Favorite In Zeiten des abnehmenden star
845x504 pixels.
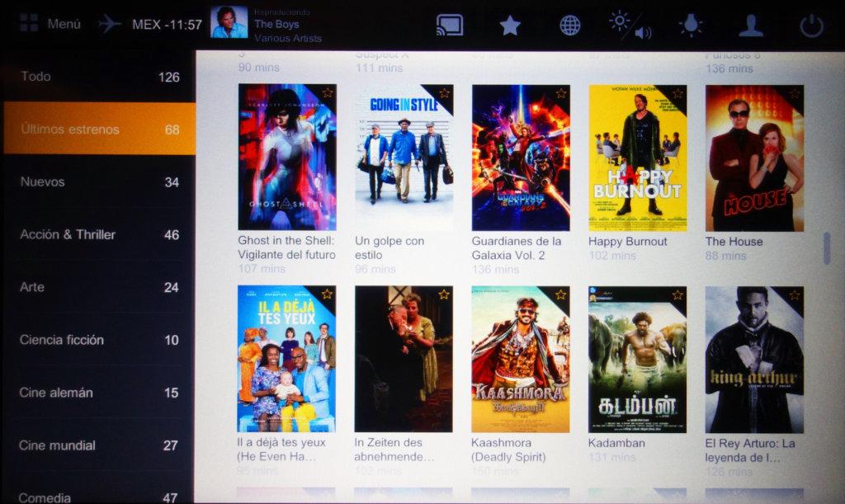[x=443, y=294]
